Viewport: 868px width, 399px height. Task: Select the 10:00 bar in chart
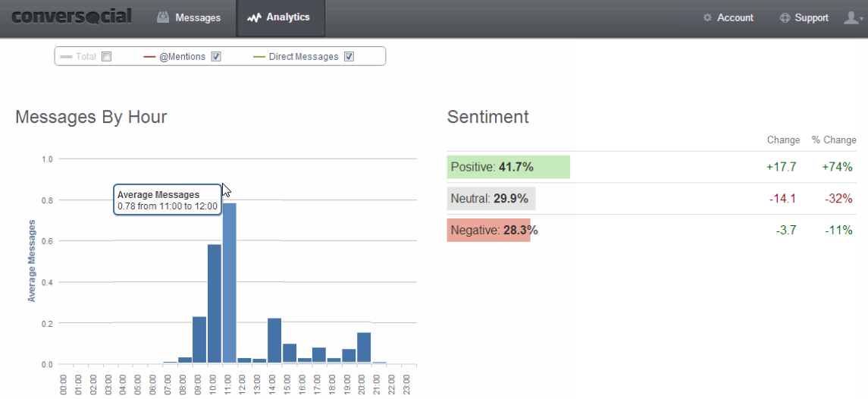215,303
